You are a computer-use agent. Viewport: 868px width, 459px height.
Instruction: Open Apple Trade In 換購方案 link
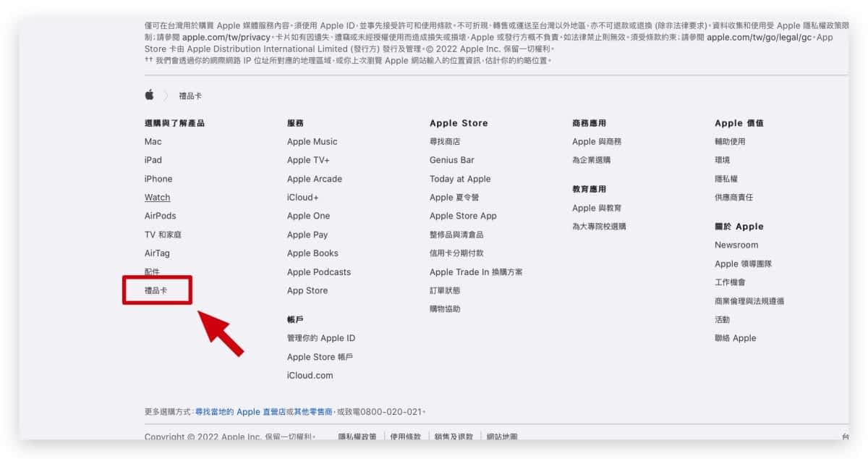pyautogui.click(x=476, y=272)
